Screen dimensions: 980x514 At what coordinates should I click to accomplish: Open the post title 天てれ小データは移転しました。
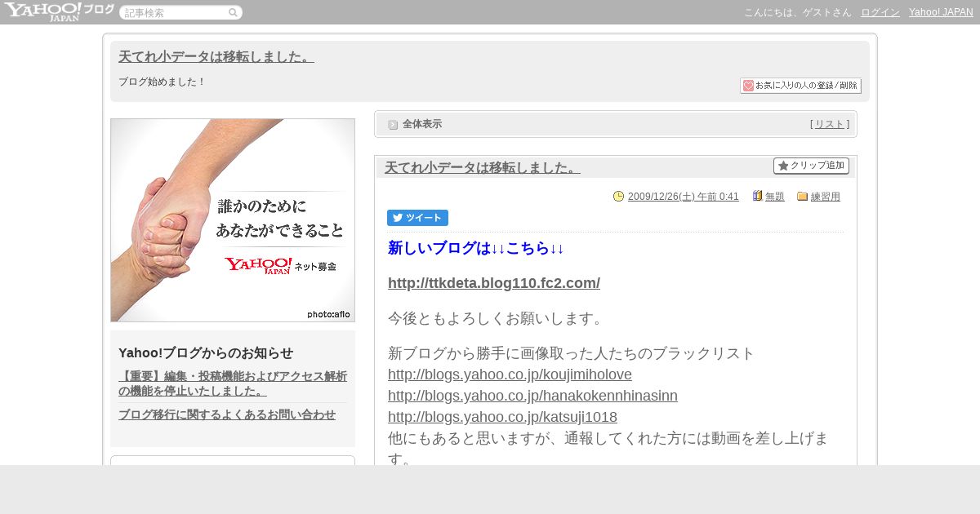pyautogui.click(x=483, y=167)
